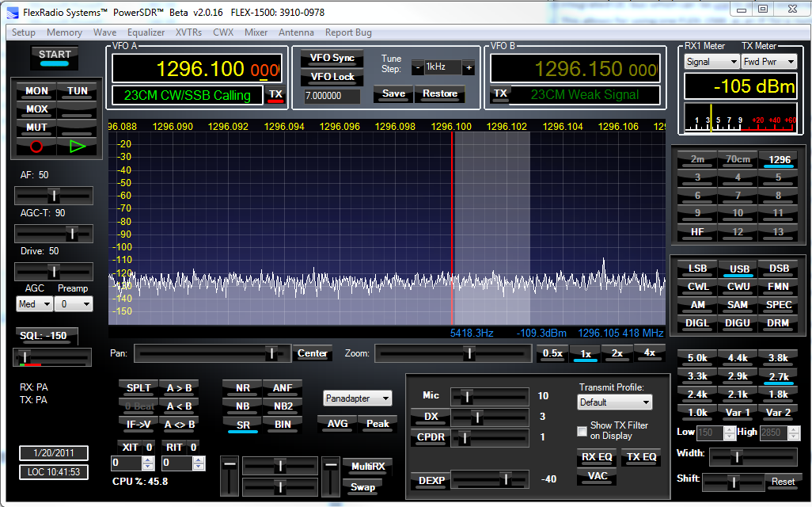
Task: Toggle the SPLT split mode button
Action: coord(138,388)
